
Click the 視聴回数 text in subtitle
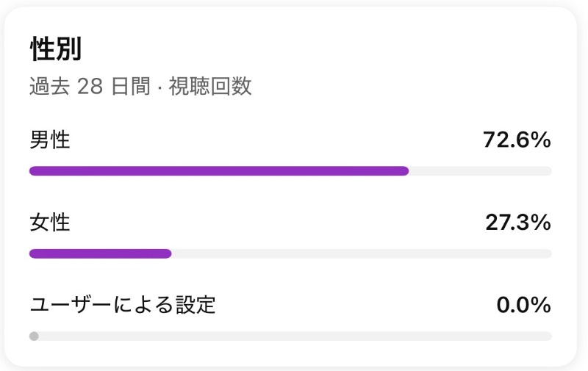(x=210, y=86)
